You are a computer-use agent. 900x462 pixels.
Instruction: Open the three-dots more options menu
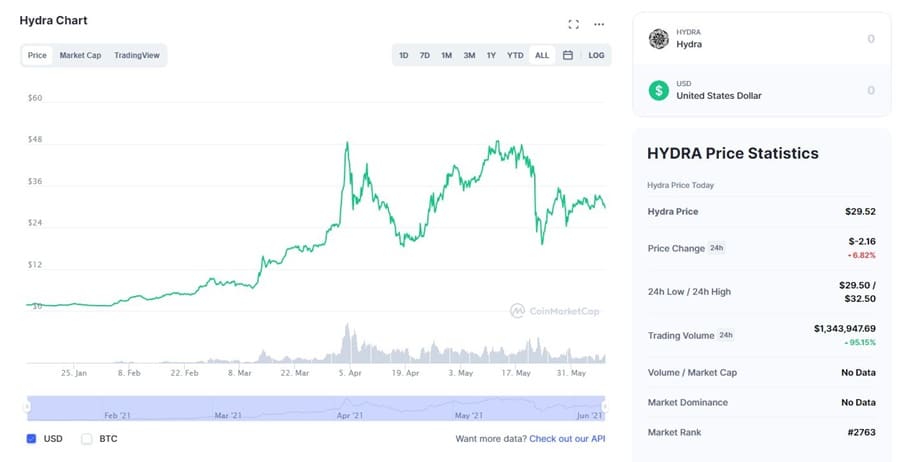(599, 24)
